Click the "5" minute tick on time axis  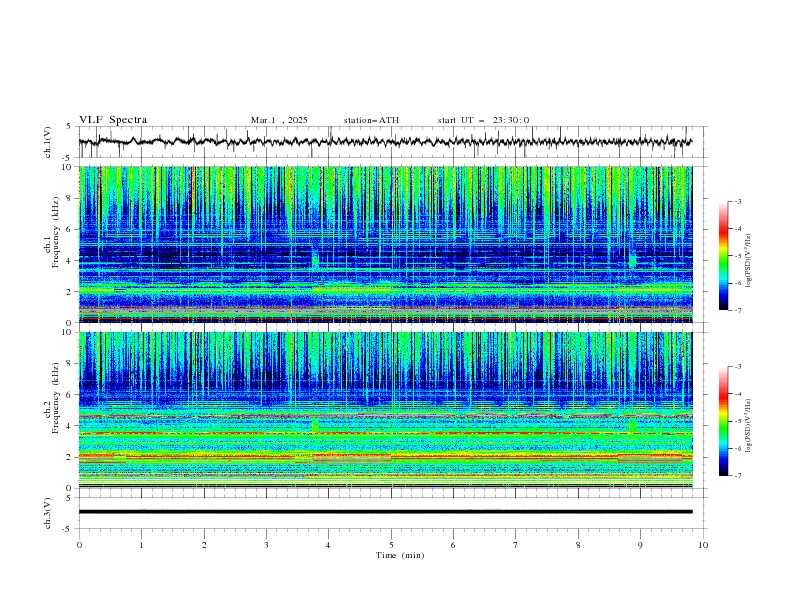point(391,545)
